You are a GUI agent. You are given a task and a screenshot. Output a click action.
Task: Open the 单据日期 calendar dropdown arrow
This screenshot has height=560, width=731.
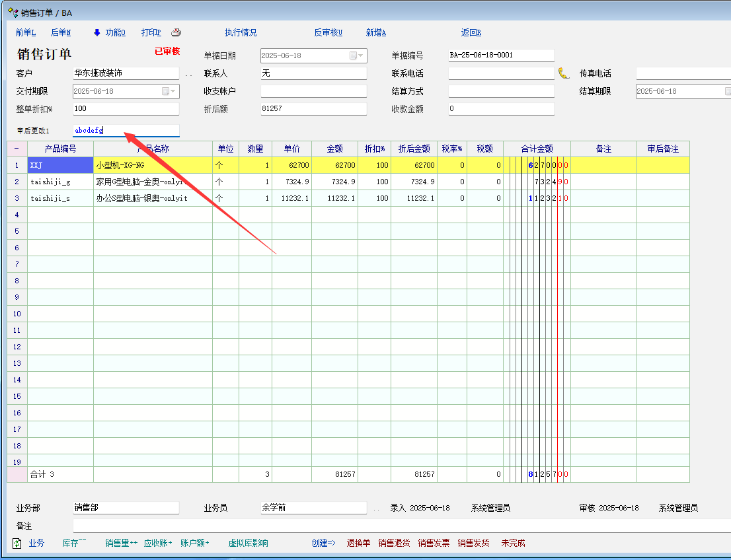point(362,55)
